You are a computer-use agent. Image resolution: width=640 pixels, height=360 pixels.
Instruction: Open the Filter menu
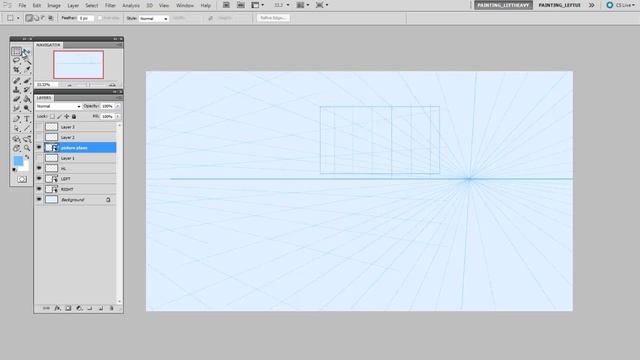coord(110,6)
